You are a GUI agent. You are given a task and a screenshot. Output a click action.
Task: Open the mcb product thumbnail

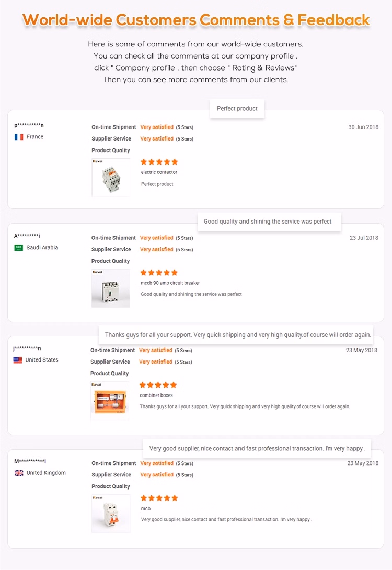click(111, 514)
